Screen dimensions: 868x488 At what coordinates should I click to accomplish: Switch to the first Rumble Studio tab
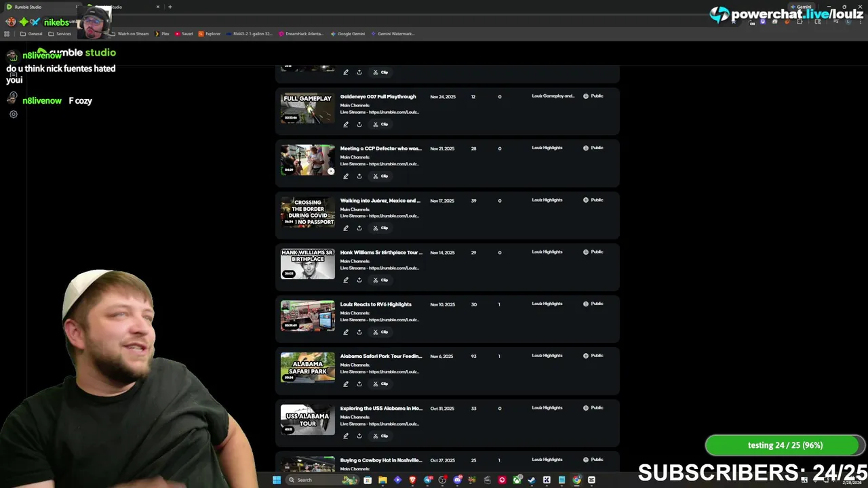click(x=41, y=7)
